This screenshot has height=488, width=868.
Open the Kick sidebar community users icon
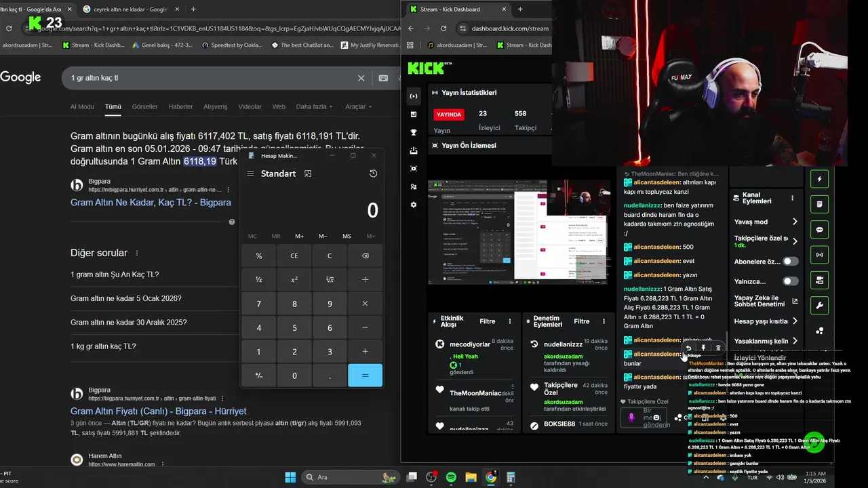pos(414,186)
